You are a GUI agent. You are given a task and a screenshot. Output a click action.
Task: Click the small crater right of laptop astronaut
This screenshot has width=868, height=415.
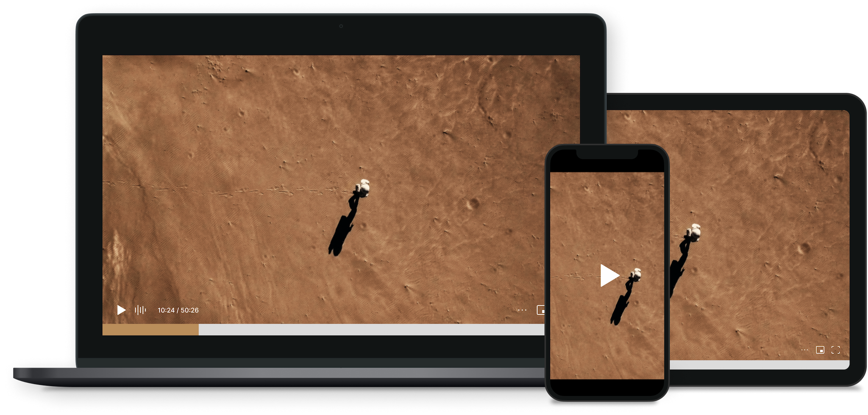[471, 204]
